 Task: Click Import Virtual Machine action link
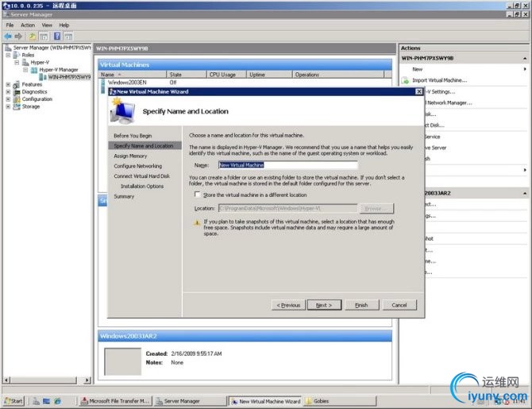pos(439,80)
